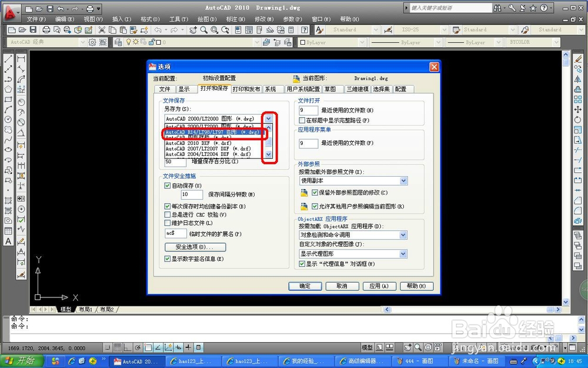The width and height of the screenshot is (588, 368).
Task: Click the Paste clipboard icon
Action: click(123, 29)
